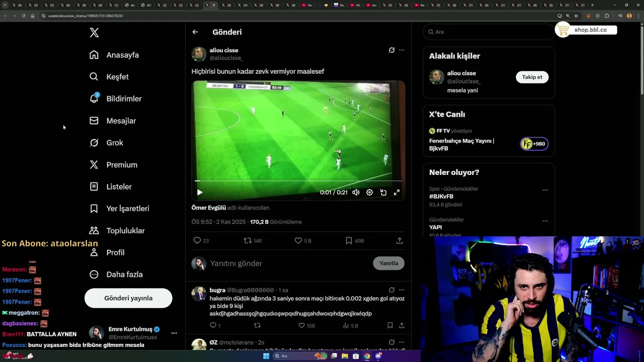Share bugra's comment
The height and width of the screenshot is (362, 644).
coord(401,325)
